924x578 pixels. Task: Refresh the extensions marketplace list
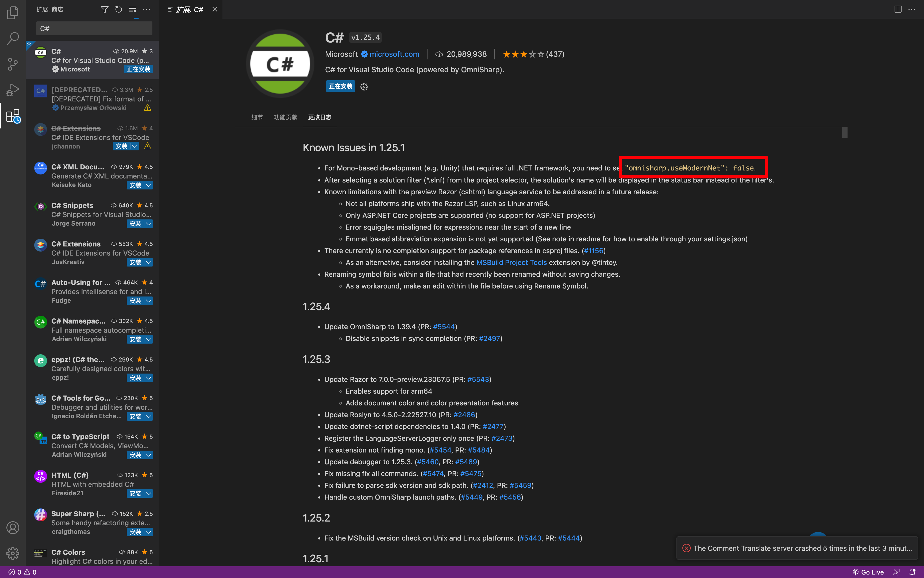[119, 9]
